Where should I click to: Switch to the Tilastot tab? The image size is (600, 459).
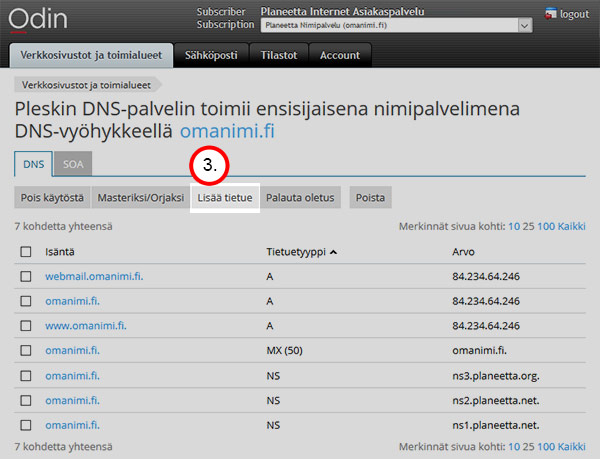[279, 55]
